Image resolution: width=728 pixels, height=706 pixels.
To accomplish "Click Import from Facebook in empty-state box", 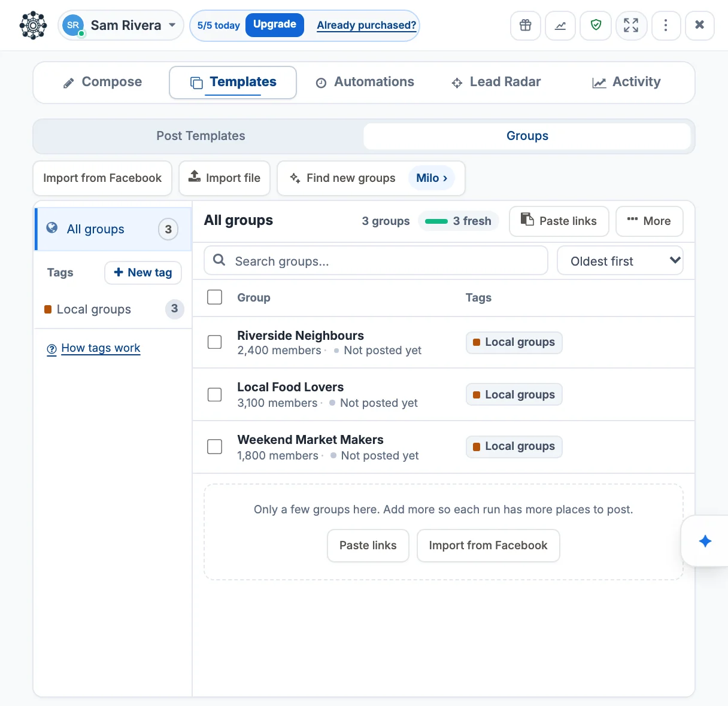I will coord(489,545).
